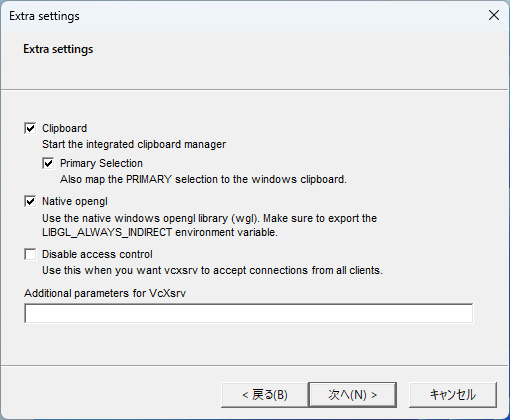This screenshot has width=510, height=420.
Task: Go back with the 戻る(B) button
Action: pos(265,395)
